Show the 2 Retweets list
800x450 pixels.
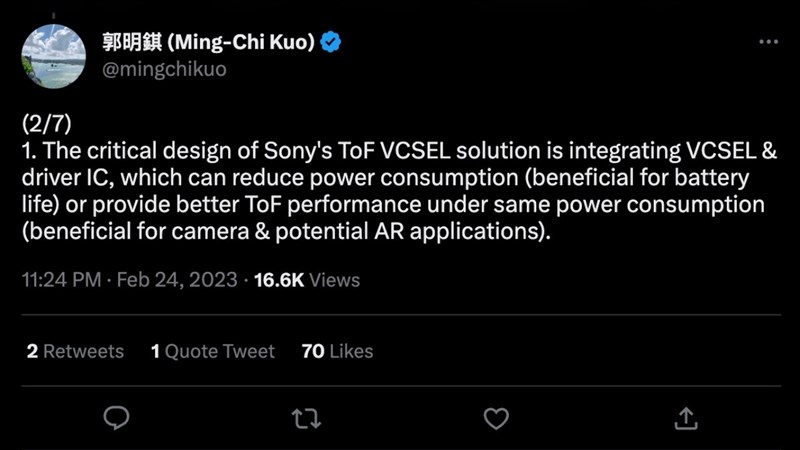pyautogui.click(x=76, y=351)
